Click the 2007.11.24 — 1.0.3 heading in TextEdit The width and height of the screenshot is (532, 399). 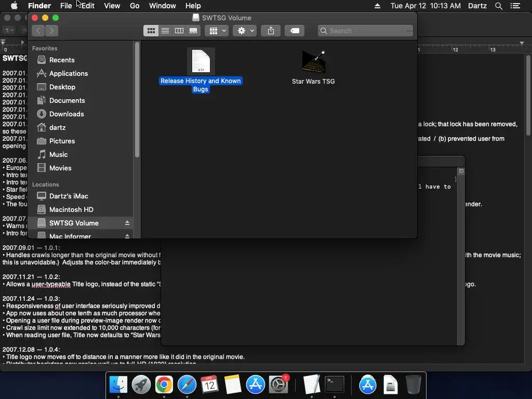tap(31, 299)
